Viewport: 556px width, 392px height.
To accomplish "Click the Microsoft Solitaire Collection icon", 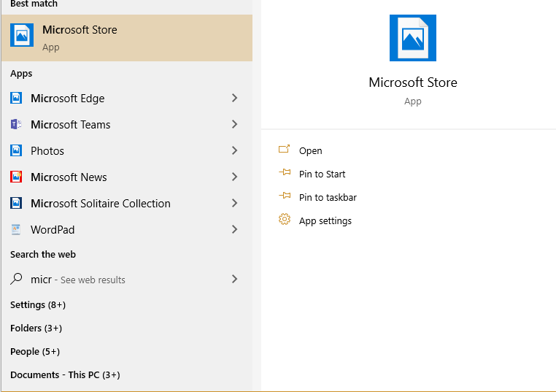I will pos(16,203).
